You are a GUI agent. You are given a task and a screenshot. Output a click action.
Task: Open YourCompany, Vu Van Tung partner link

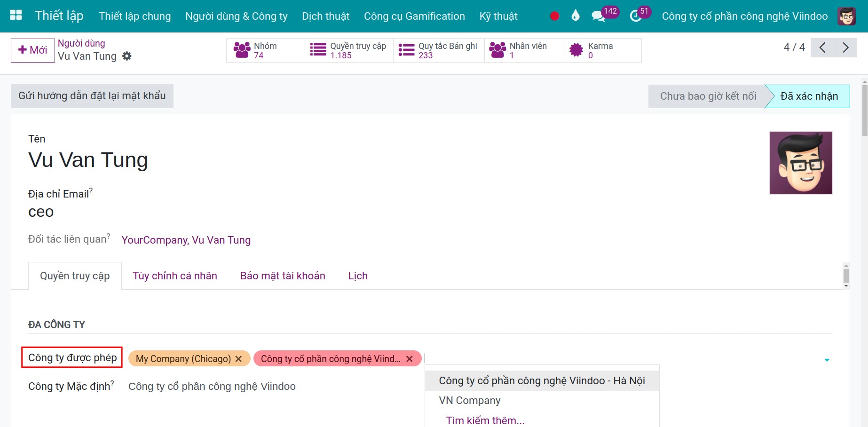186,240
